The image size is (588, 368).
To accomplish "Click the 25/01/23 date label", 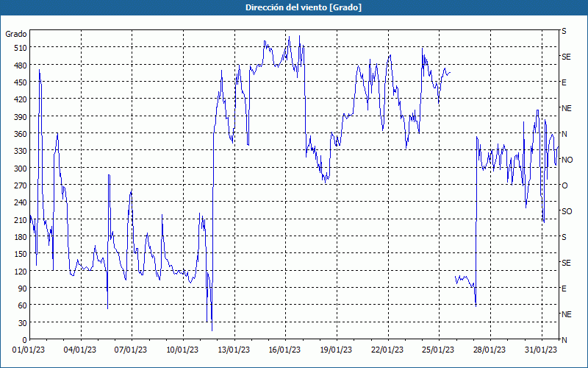I will 438,350.
